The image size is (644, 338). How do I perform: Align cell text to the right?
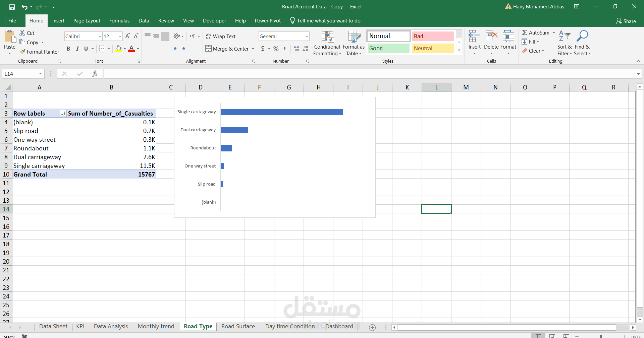(165, 49)
